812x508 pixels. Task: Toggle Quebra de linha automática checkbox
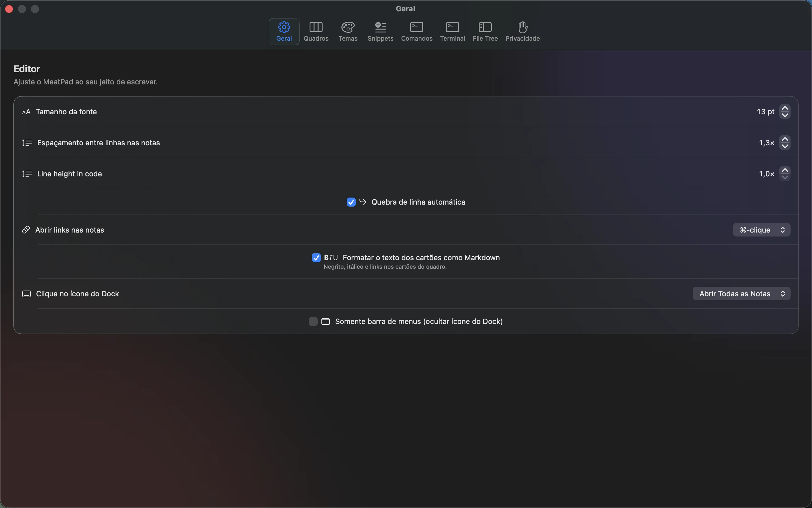click(x=351, y=202)
